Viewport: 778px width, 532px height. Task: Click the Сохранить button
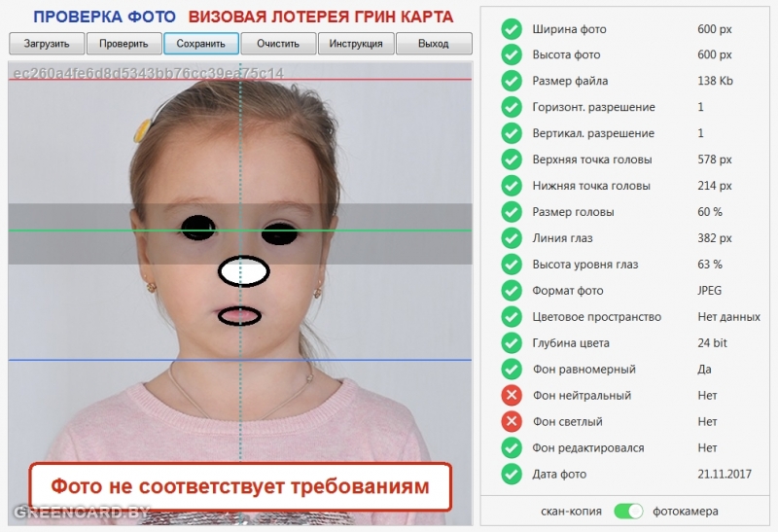point(201,44)
